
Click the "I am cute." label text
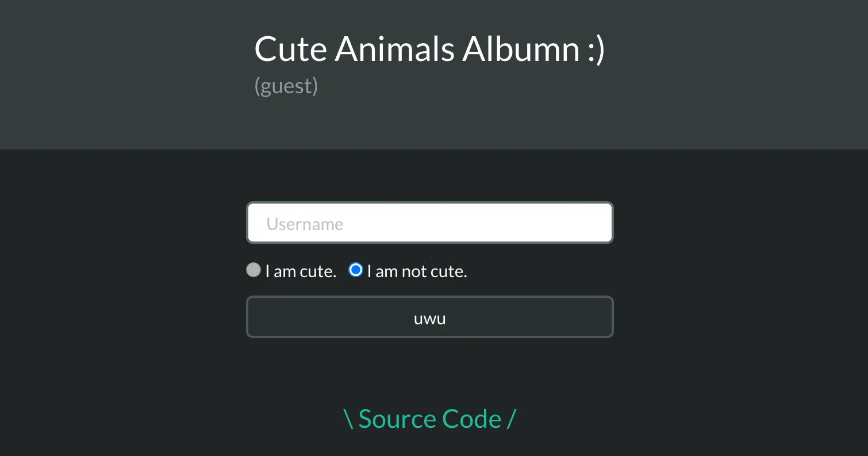pos(301,271)
